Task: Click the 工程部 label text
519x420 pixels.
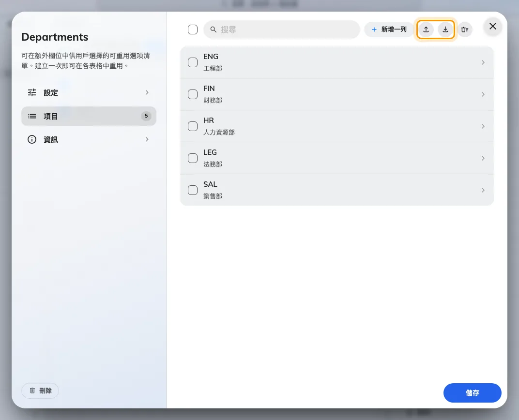Action: (x=213, y=68)
